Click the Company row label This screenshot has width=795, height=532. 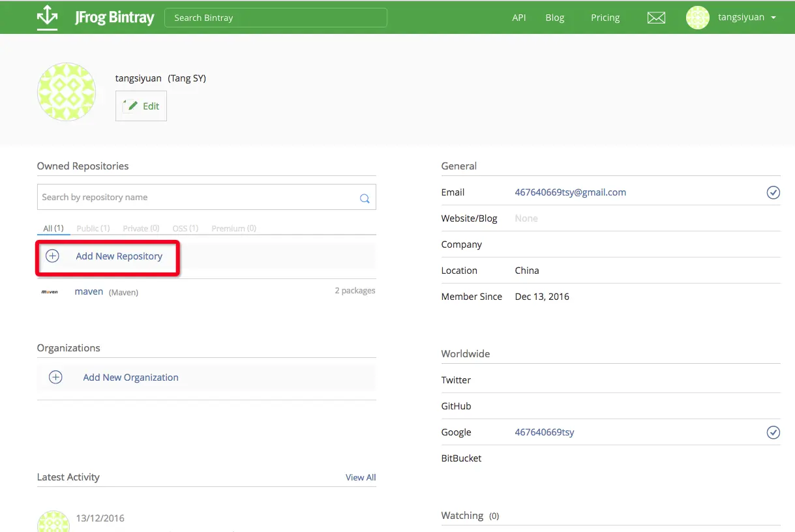tap(462, 244)
